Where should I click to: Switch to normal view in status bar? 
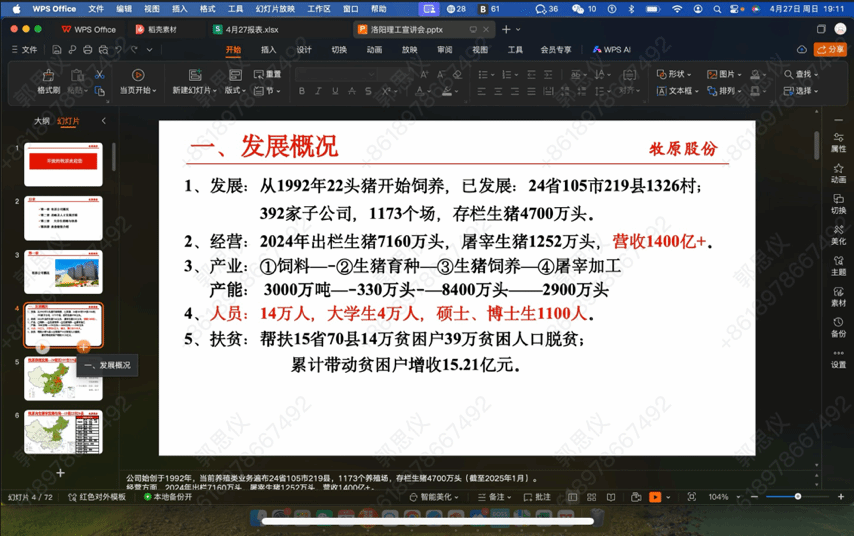click(572, 497)
